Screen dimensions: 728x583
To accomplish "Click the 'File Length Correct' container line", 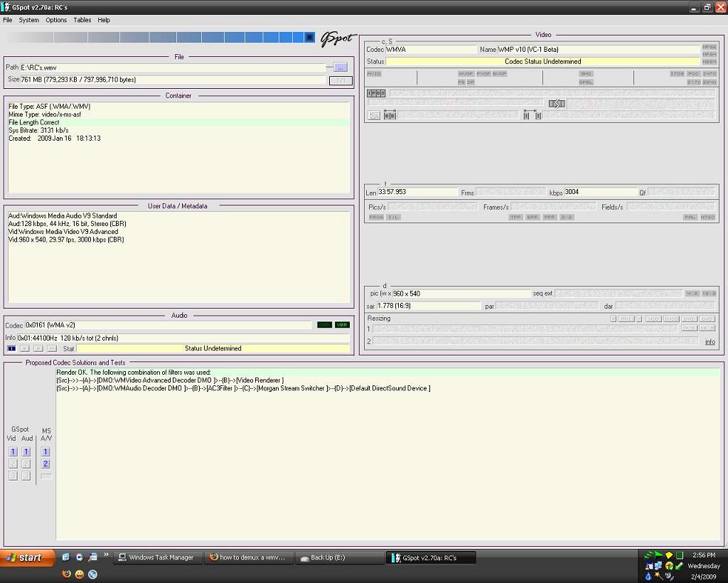I will pyautogui.click(x=178, y=122).
